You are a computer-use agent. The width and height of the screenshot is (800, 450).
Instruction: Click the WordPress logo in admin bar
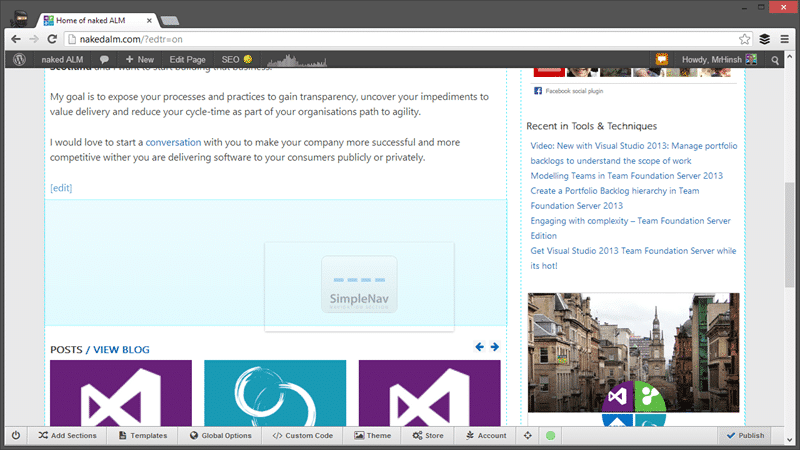click(19, 59)
